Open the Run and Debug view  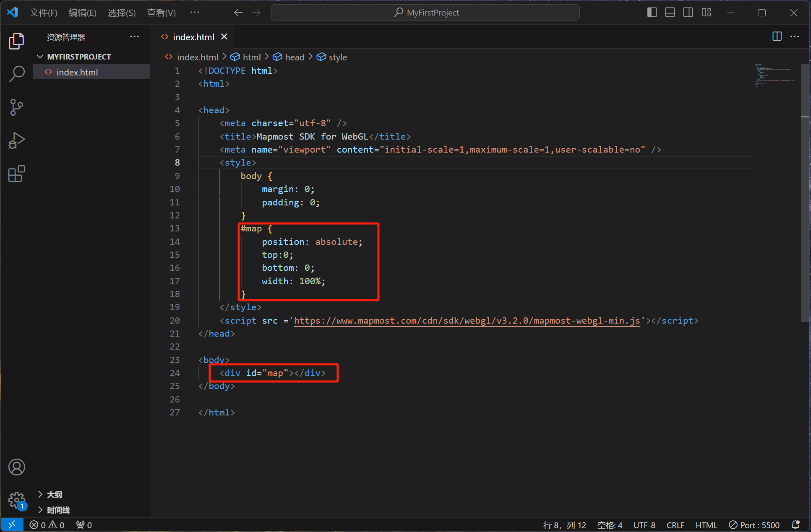[16, 140]
